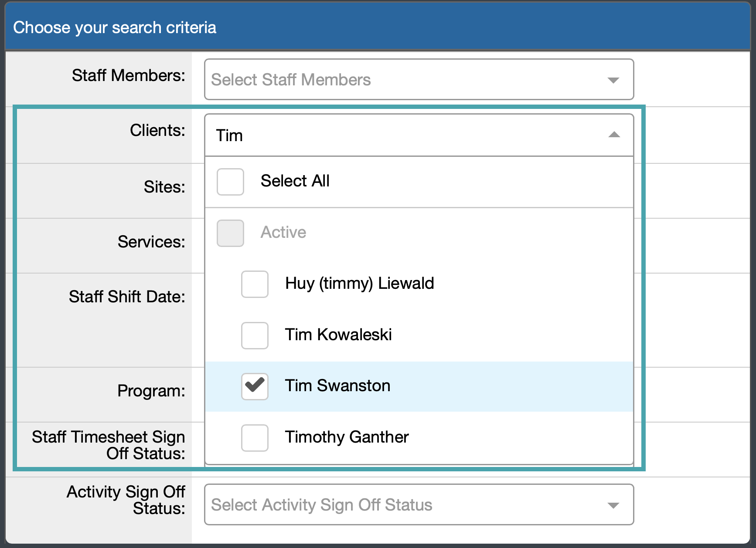
Task: Tick the Tim Kowaleski checkbox
Action: pos(255,335)
